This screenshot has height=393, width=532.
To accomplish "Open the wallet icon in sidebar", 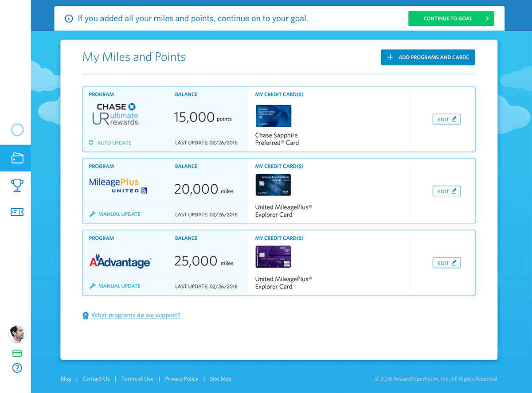I will pos(17,158).
